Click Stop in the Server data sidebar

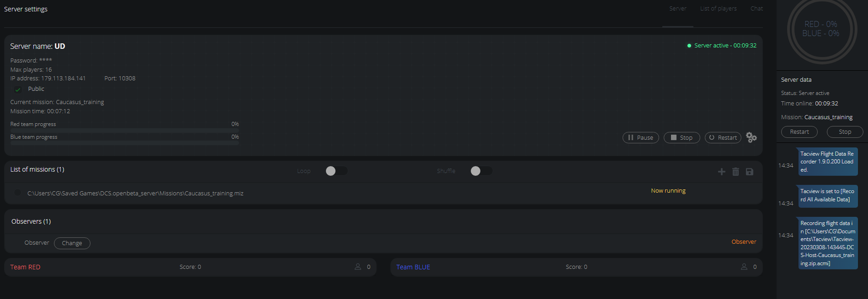[845, 132]
